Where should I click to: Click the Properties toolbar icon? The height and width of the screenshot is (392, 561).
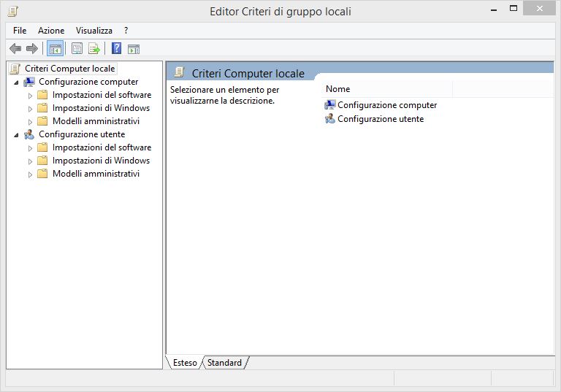pos(77,48)
